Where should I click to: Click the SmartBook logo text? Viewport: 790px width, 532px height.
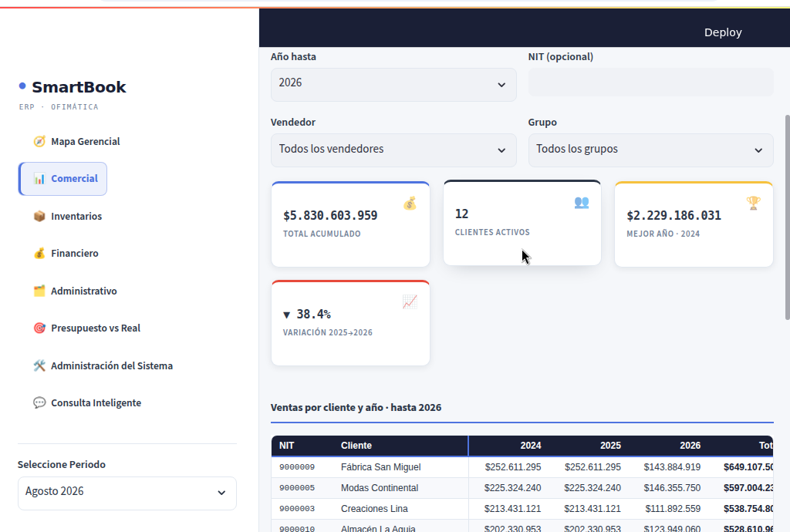(79, 87)
